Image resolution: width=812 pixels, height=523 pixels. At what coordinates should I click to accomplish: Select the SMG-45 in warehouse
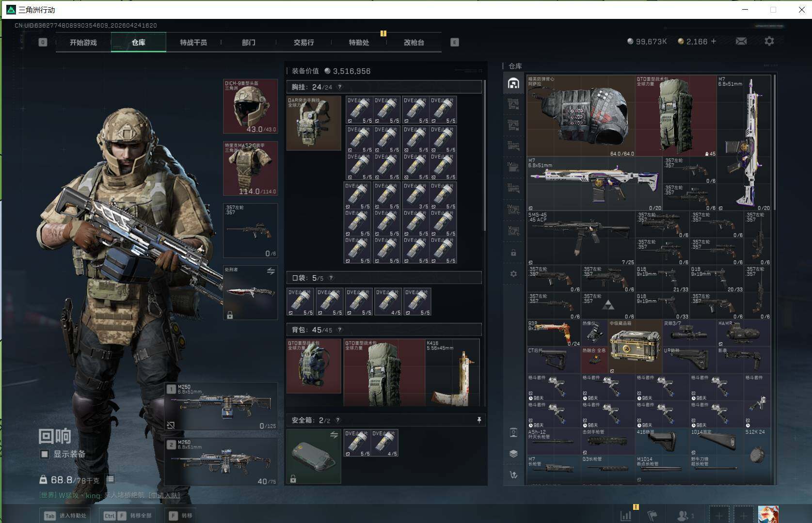581,238
